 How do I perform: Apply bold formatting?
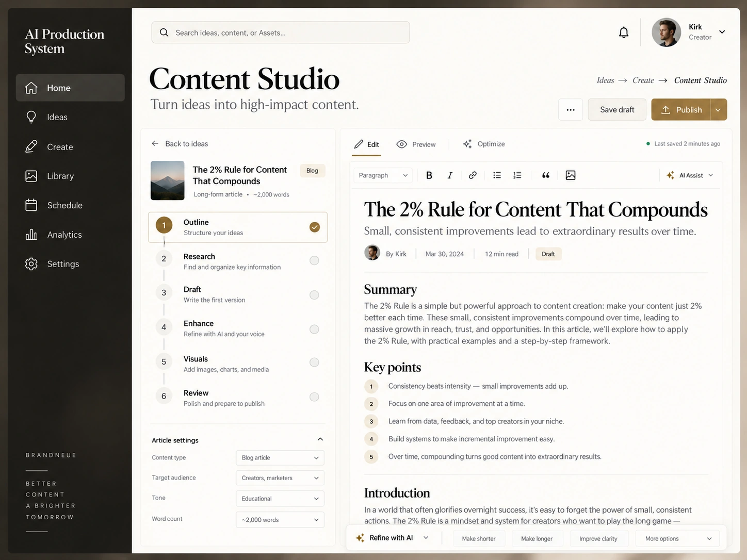click(x=429, y=175)
